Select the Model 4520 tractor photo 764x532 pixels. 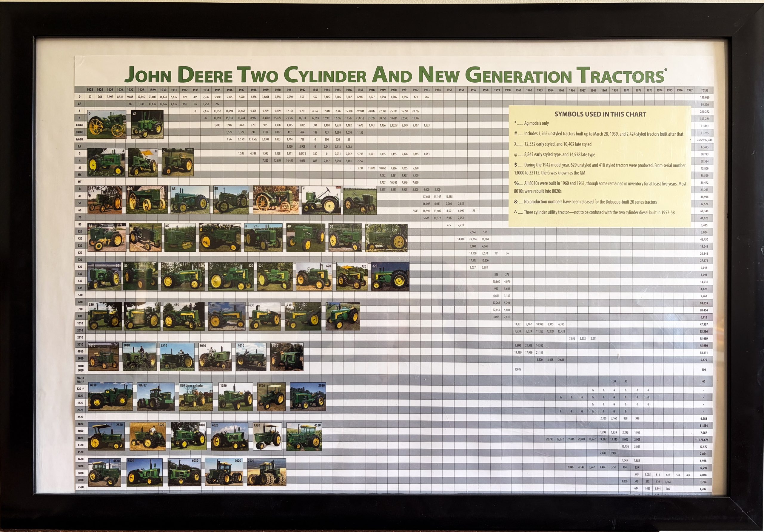[304, 436]
